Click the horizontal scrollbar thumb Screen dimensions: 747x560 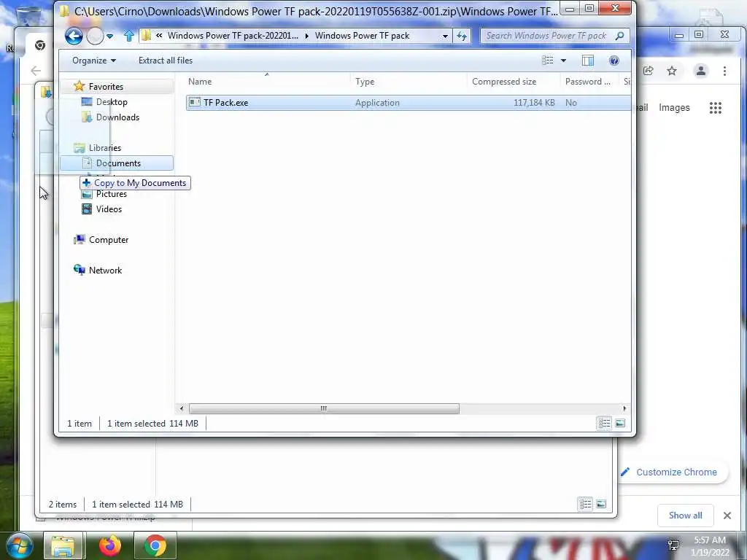324,408
